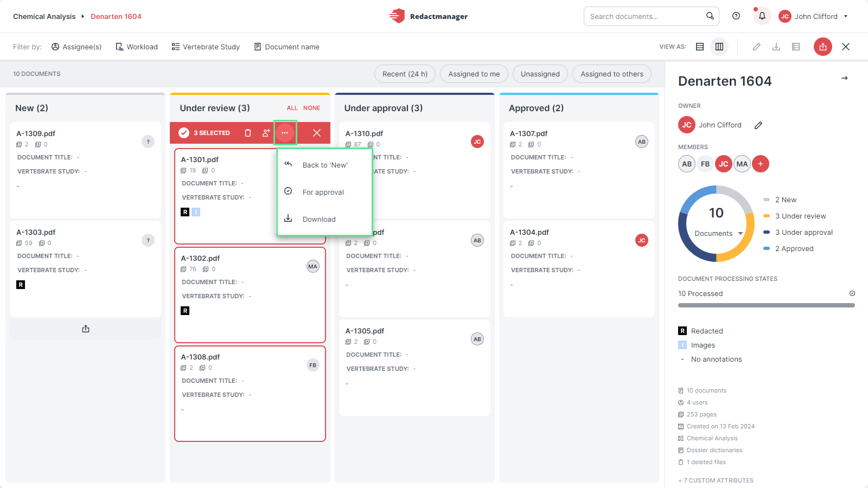Open the Document name filter
The image size is (868, 488).
pos(286,47)
